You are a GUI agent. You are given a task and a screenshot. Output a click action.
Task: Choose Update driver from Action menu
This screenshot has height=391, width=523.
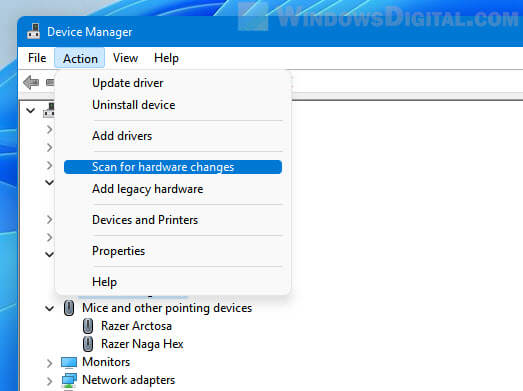point(173,83)
